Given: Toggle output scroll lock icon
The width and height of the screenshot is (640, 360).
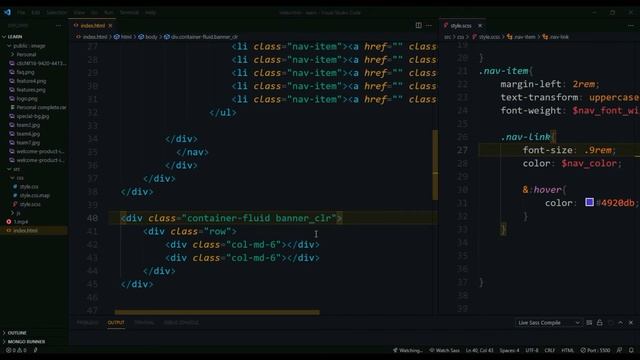Looking at the screenshot, I should (x=599, y=322).
